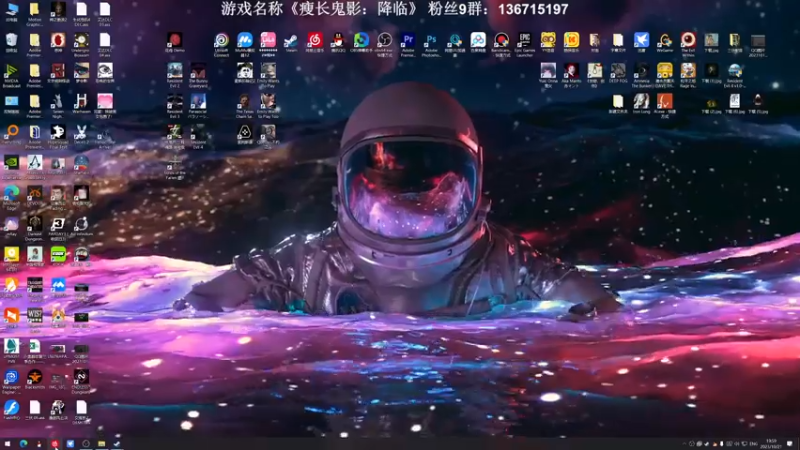Open Amnesia The Bunker shortcut
800x450 pixels.
click(x=641, y=76)
